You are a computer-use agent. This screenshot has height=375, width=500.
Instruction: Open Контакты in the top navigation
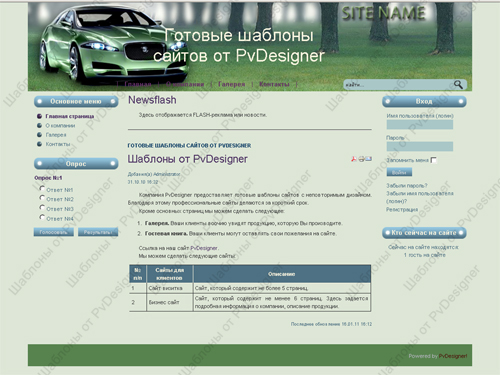click(274, 84)
